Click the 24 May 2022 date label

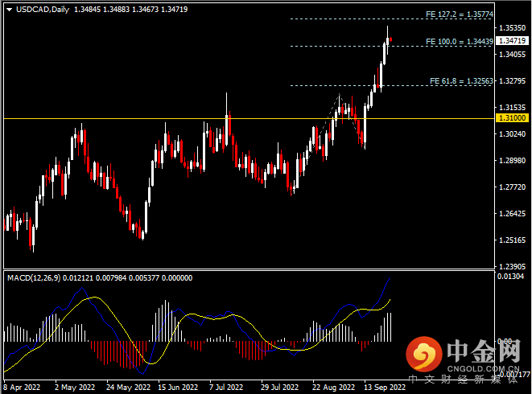(128, 388)
